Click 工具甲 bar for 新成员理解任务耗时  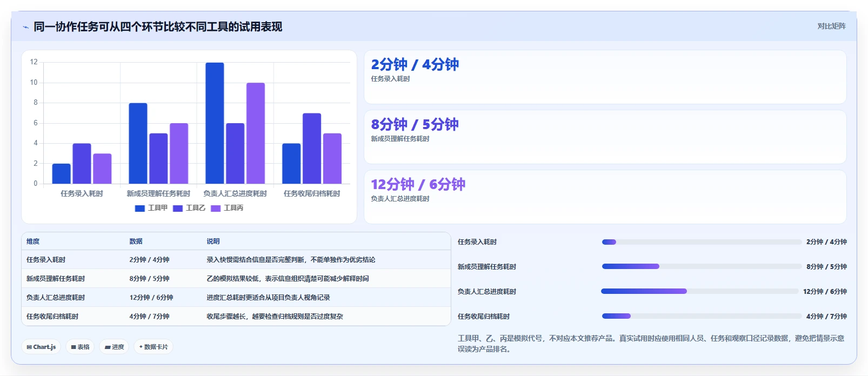pos(138,143)
